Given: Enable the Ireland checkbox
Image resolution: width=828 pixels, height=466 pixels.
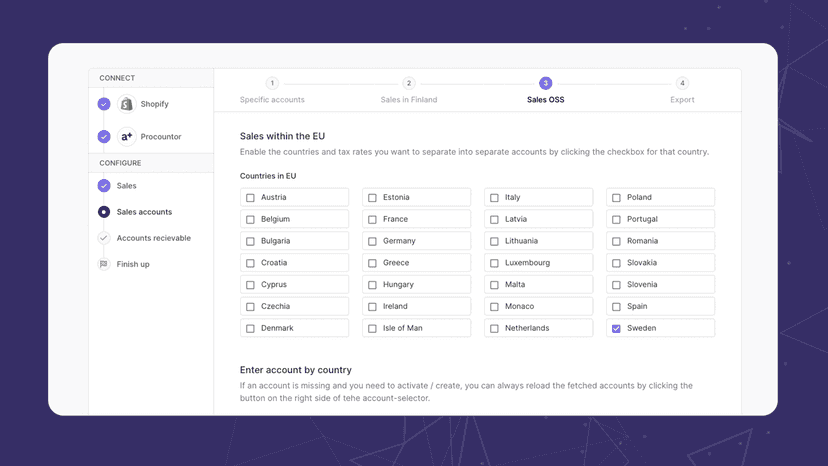Looking at the screenshot, I should 372,306.
